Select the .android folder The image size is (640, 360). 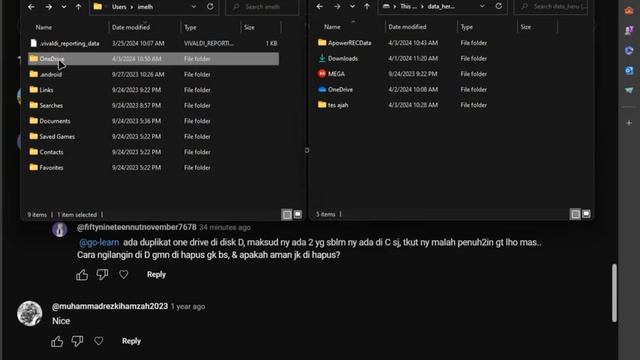pos(153,74)
